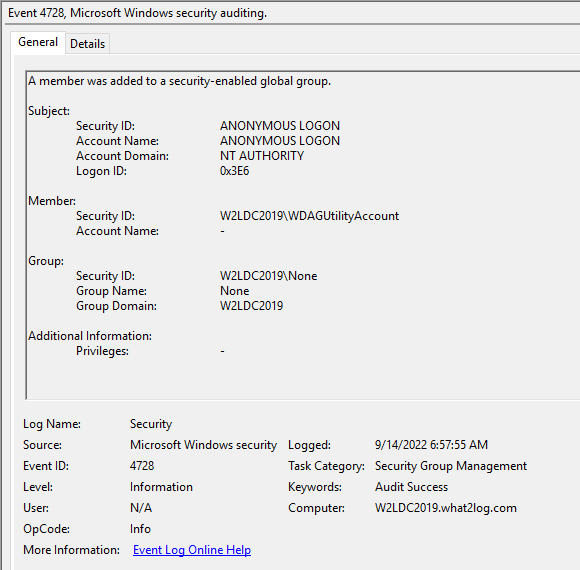Click the Task Category Security Group Management field
Viewport: 580px width, 570px height.
(451, 466)
